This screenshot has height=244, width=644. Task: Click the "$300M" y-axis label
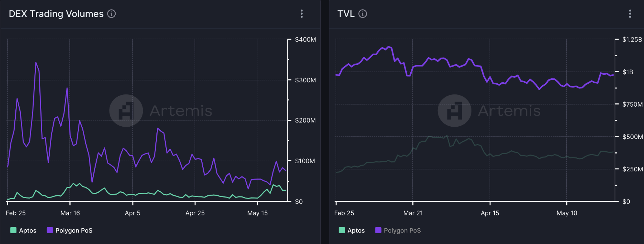click(x=305, y=80)
